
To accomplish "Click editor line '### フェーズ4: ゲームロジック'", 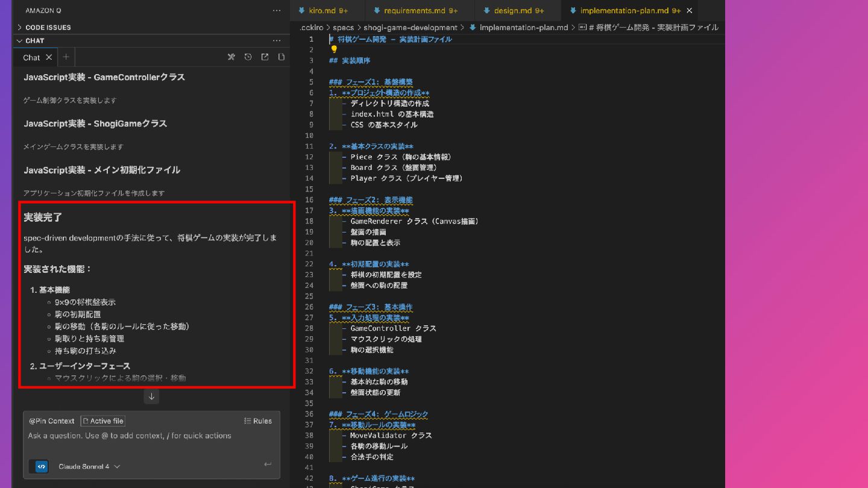I will point(379,414).
